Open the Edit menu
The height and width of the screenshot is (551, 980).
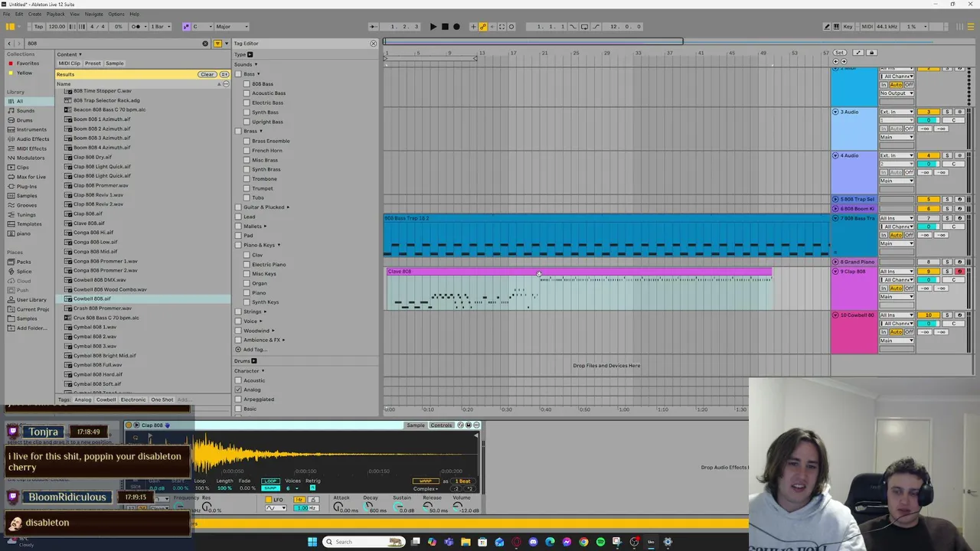point(18,14)
